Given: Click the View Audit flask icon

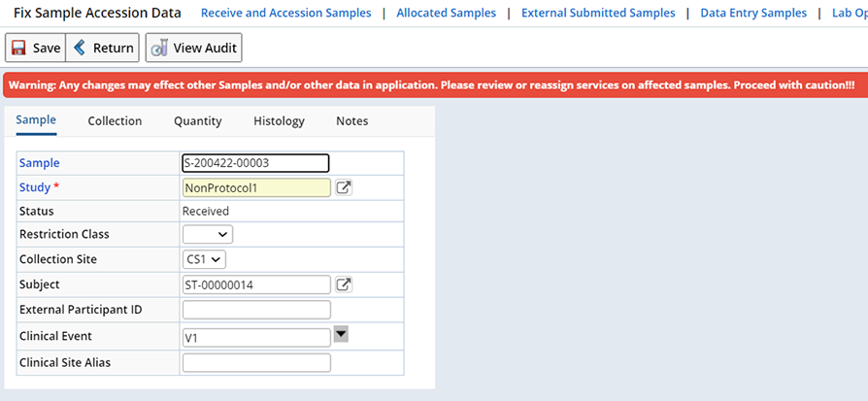Looking at the screenshot, I should 159,49.
